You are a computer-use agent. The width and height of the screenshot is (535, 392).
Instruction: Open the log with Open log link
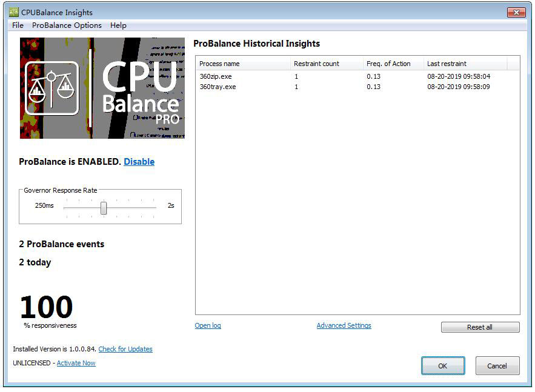click(x=208, y=325)
